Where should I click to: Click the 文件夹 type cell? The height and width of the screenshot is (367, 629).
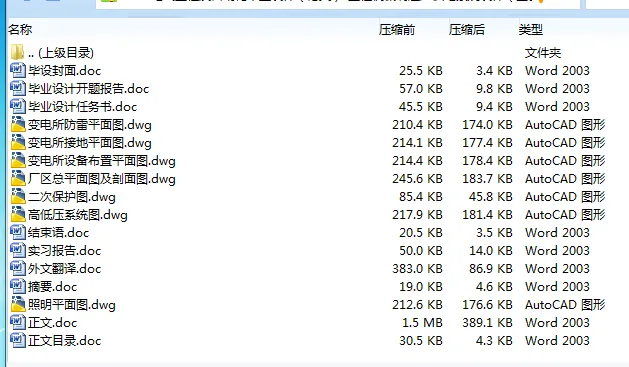(543, 53)
